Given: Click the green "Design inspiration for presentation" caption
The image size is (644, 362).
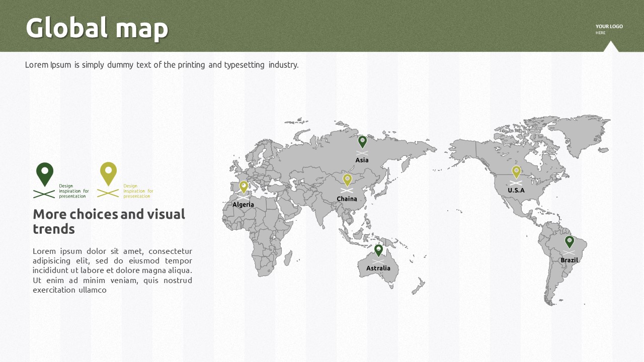Looking at the screenshot, I should 73,191.
